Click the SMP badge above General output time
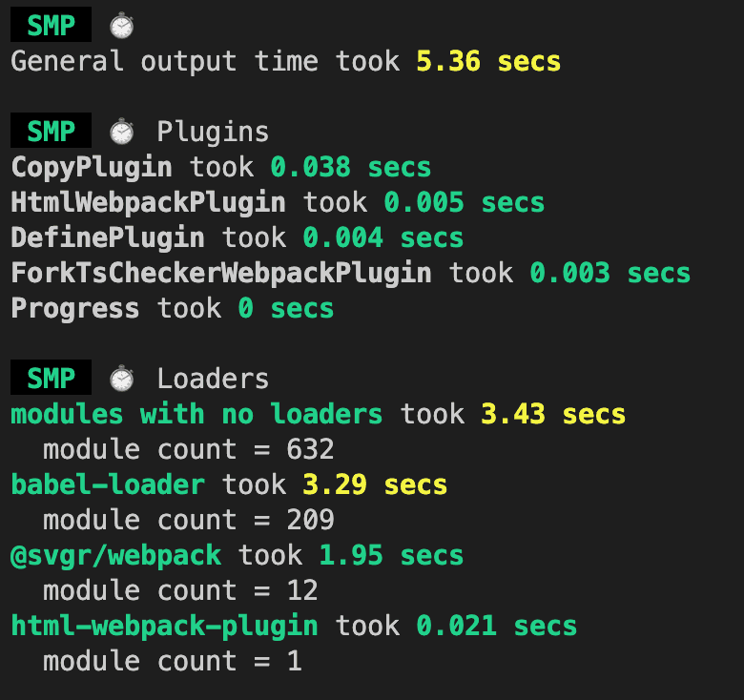Image resolution: width=744 pixels, height=700 pixels. (51, 27)
